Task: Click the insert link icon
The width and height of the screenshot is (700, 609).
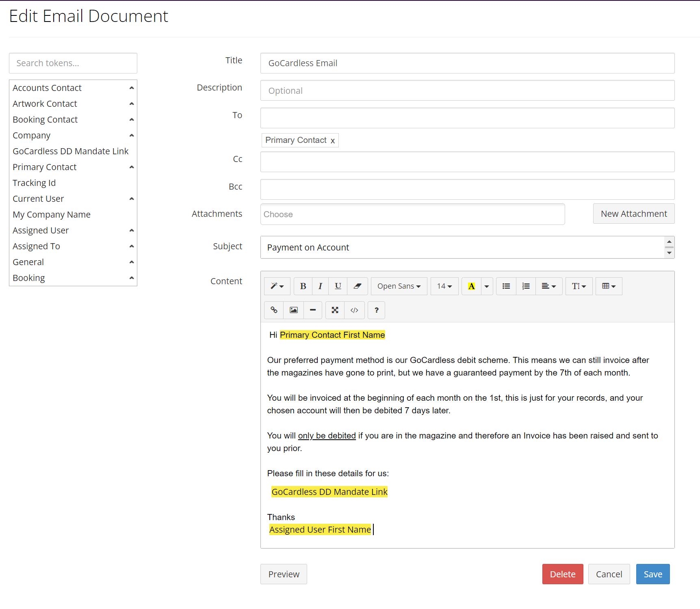Action: click(274, 310)
